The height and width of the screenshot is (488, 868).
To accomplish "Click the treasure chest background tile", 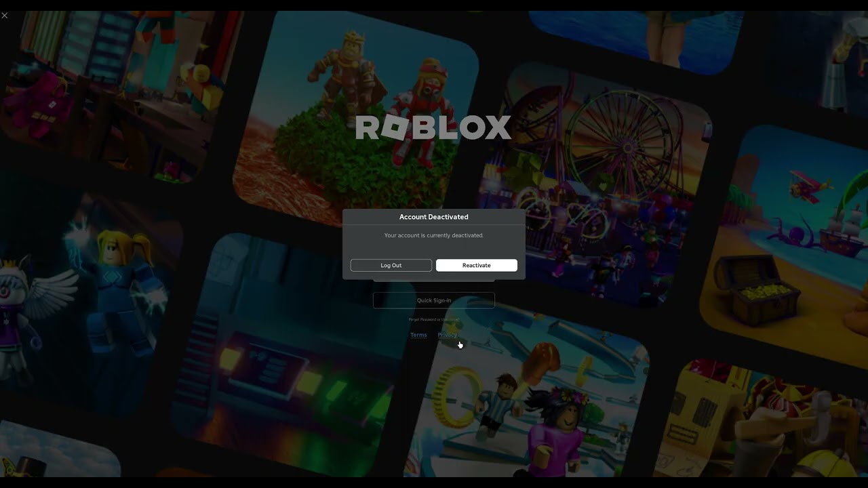I will tap(759, 291).
